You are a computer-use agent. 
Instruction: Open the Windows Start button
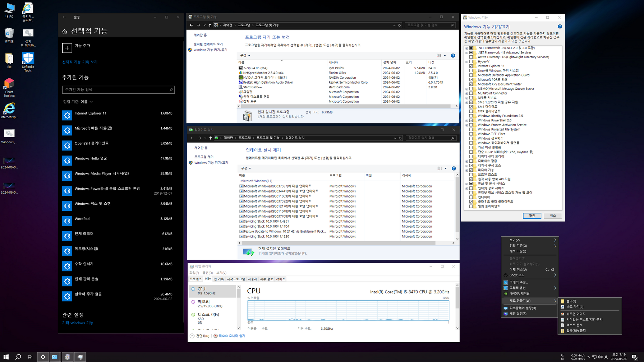click(6, 357)
